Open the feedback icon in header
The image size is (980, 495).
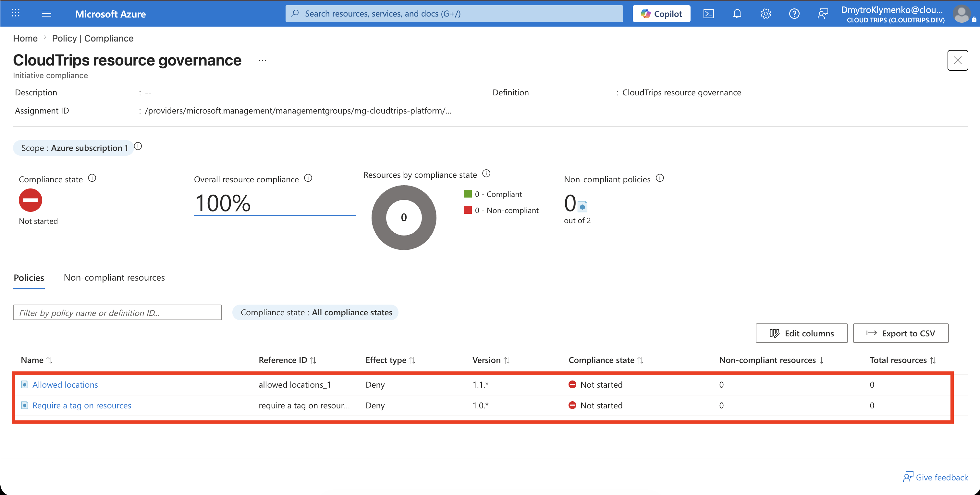click(x=823, y=14)
